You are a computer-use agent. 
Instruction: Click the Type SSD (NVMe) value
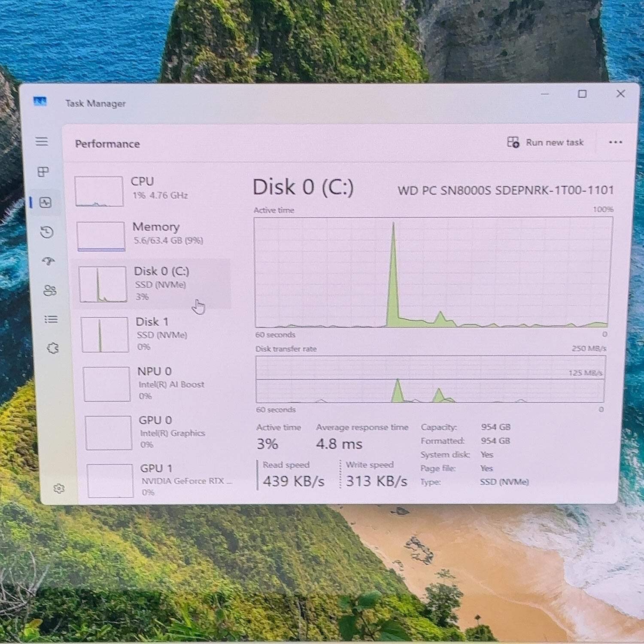(x=504, y=482)
